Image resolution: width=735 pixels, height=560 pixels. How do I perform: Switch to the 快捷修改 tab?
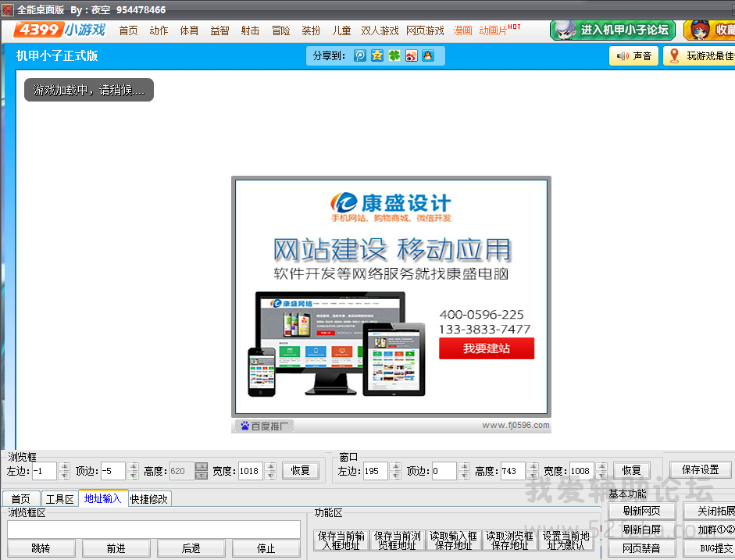pyautogui.click(x=149, y=498)
